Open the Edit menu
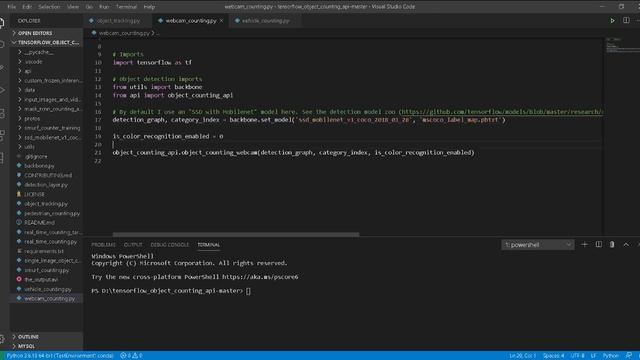Image resolution: width=640 pixels, height=360 pixels. [27, 7]
